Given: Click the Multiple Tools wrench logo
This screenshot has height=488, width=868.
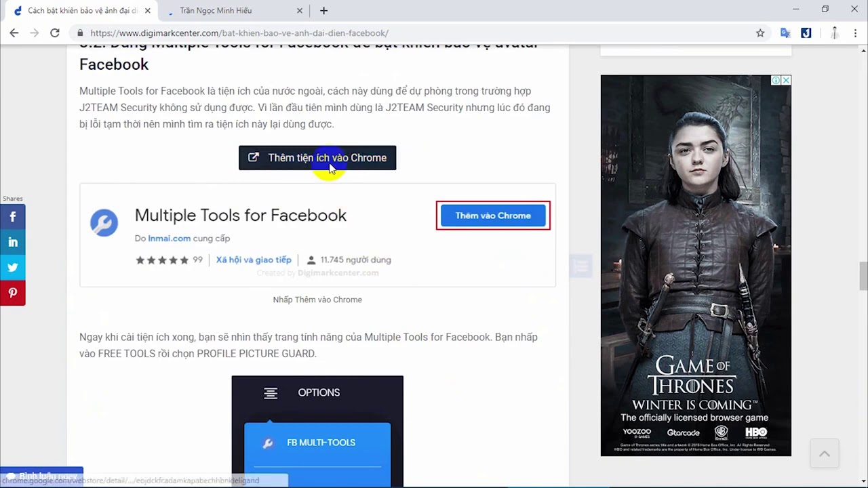Looking at the screenshot, I should 104,222.
